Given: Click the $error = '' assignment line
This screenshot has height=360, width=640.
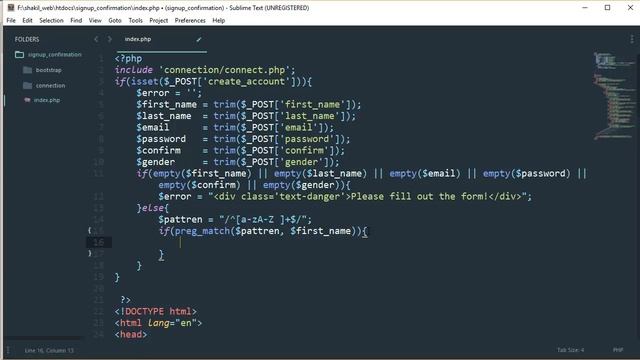Looking at the screenshot, I should 169,93.
